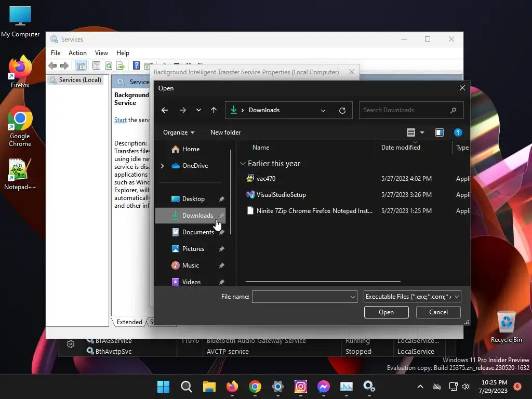Viewport: 532px width, 399px height.
Task: Click the search magnifier in Search Downloads
Action: point(453,110)
